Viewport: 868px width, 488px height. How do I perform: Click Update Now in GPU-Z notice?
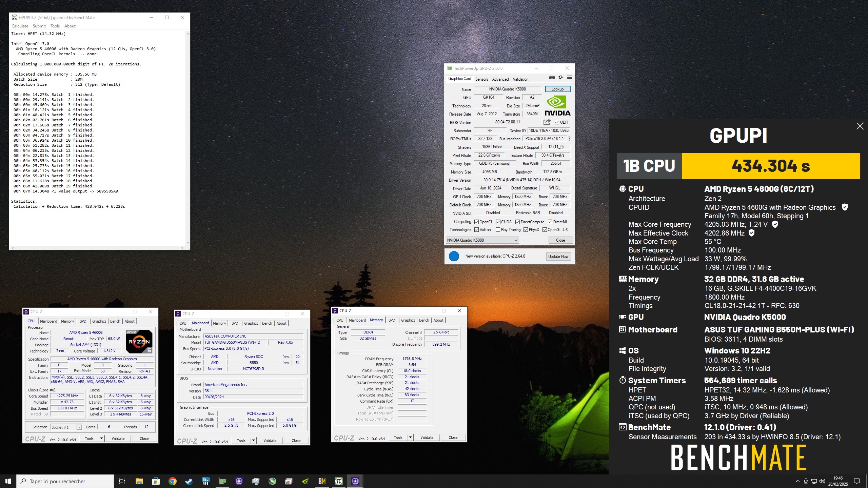tap(558, 257)
